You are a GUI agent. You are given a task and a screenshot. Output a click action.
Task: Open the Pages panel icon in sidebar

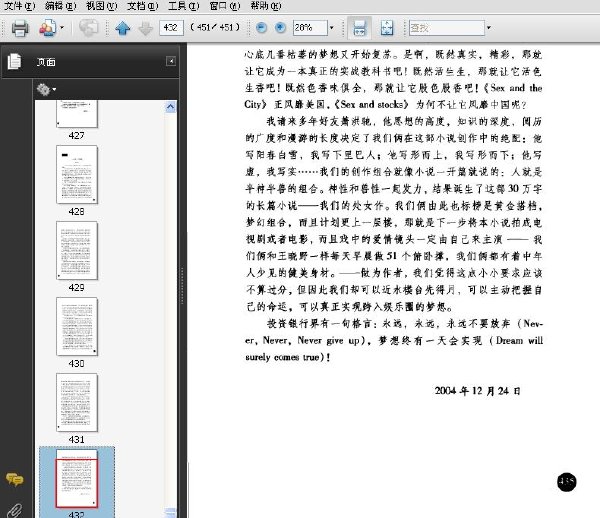tap(14, 62)
